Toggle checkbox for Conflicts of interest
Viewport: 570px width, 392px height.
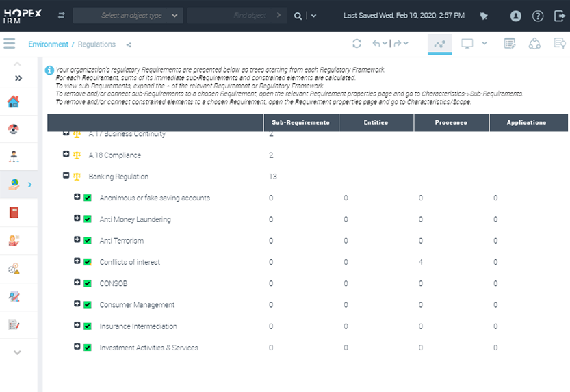88,262
